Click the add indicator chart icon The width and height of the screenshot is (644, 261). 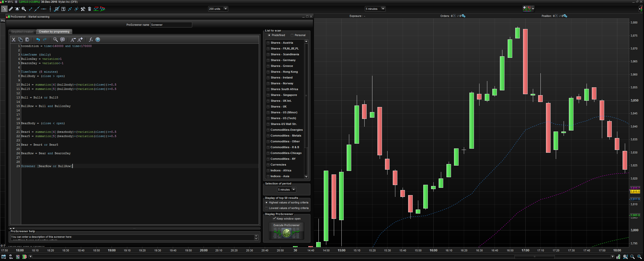[527, 9]
